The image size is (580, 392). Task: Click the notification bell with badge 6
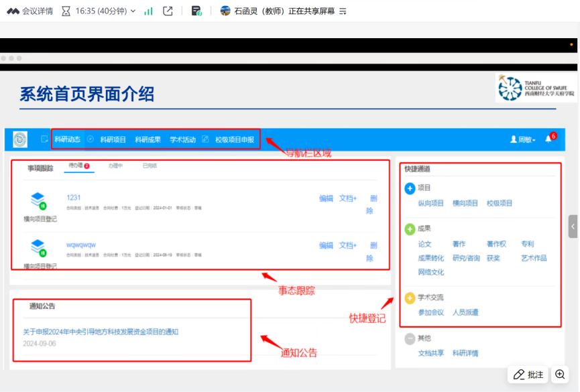point(548,139)
